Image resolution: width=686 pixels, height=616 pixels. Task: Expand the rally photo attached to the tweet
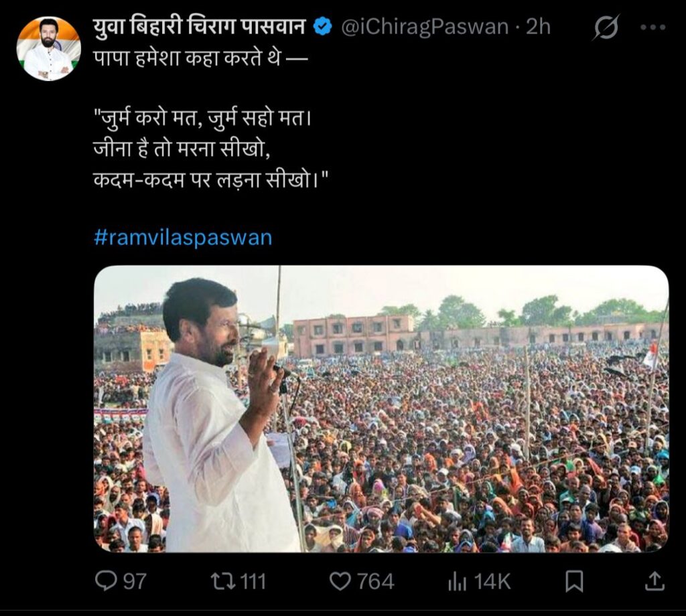point(381,408)
